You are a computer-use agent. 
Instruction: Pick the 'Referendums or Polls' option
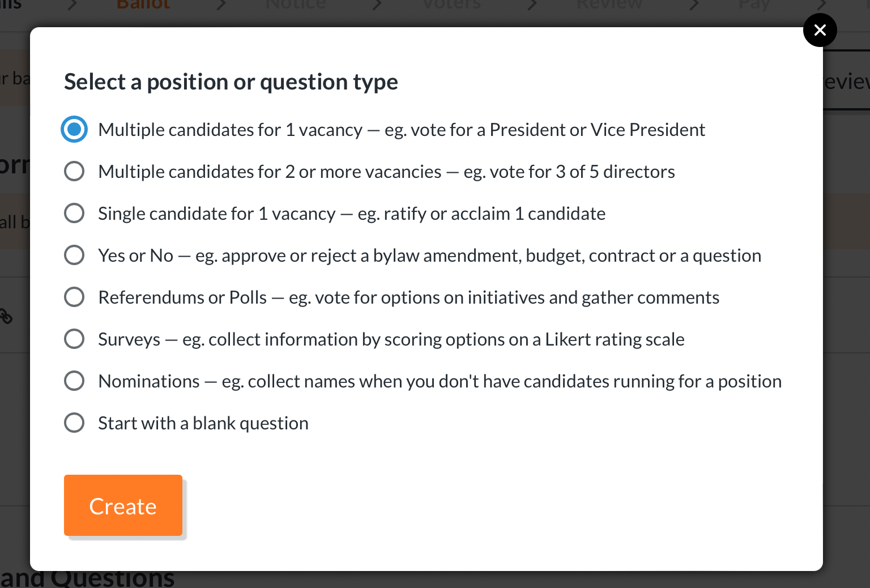74,297
